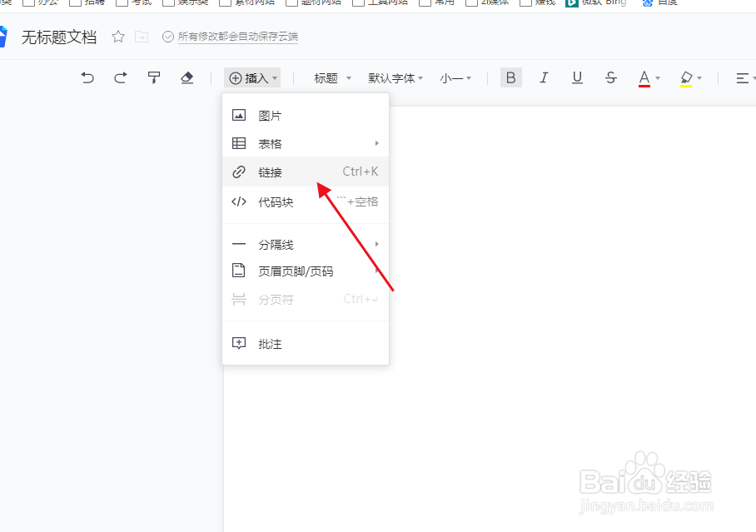Click the 无标题文档 document title
The image size is (756, 532).
tap(59, 37)
